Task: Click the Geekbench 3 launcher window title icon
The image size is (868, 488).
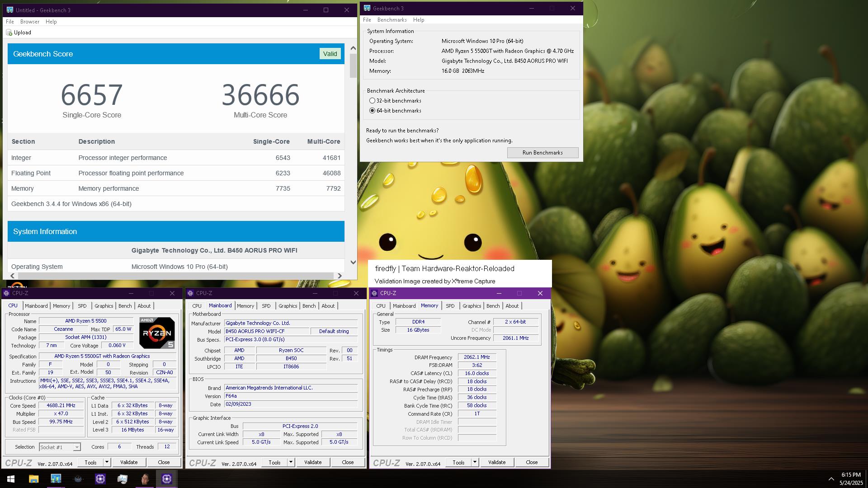Action: tap(367, 8)
